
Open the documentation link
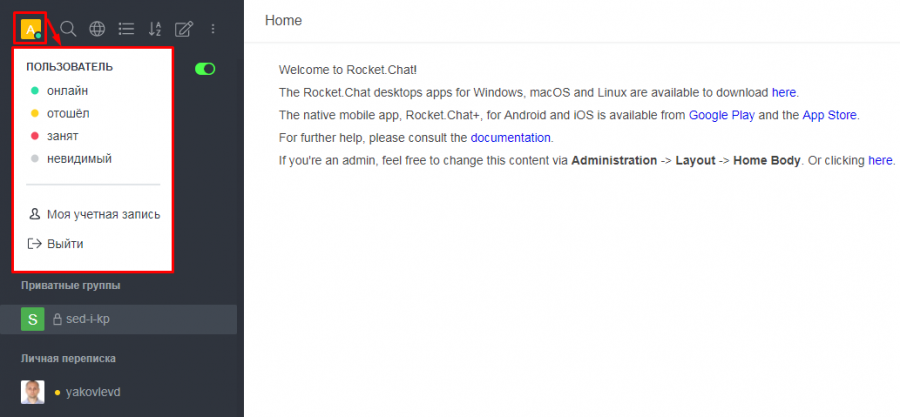510,137
